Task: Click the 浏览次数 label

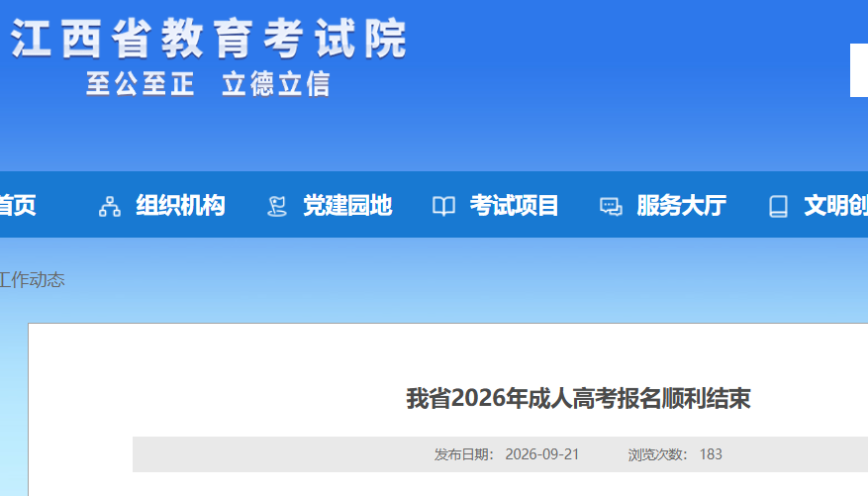Action: pyautogui.click(x=657, y=454)
